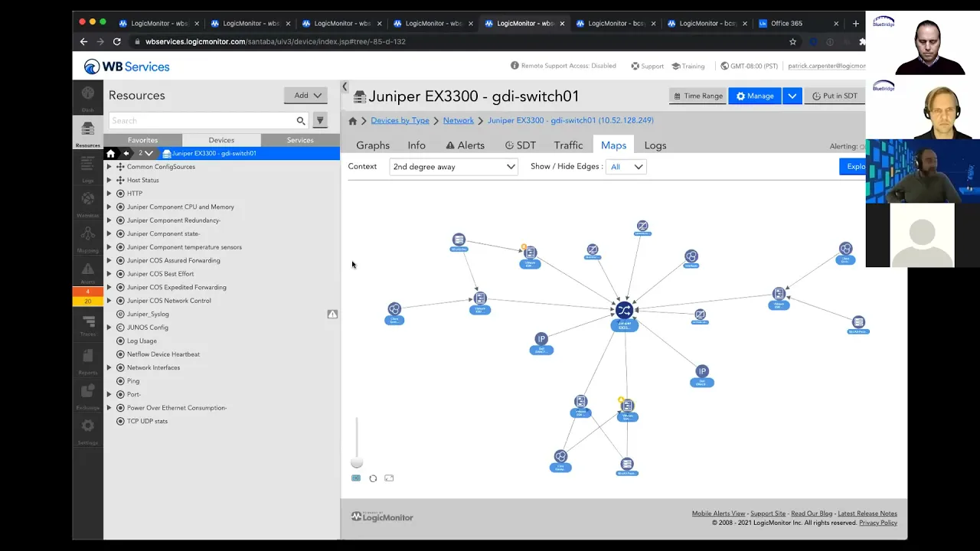Select the Services tab in Resources
The width and height of the screenshot is (980, 551).
(x=300, y=140)
